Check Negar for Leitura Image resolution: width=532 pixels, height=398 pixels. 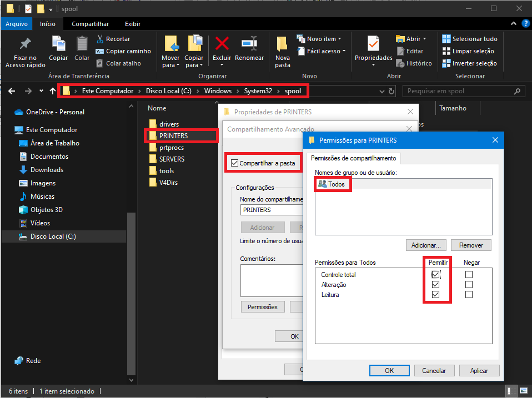pos(469,294)
